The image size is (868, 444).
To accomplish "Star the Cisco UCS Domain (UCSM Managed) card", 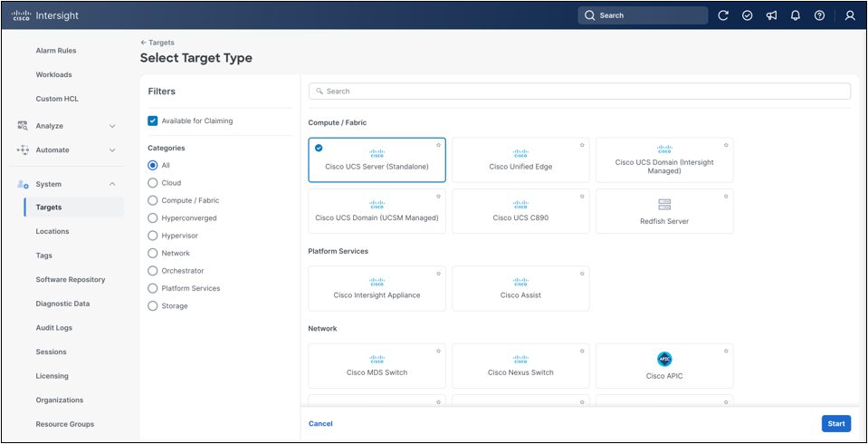I will pos(438,196).
